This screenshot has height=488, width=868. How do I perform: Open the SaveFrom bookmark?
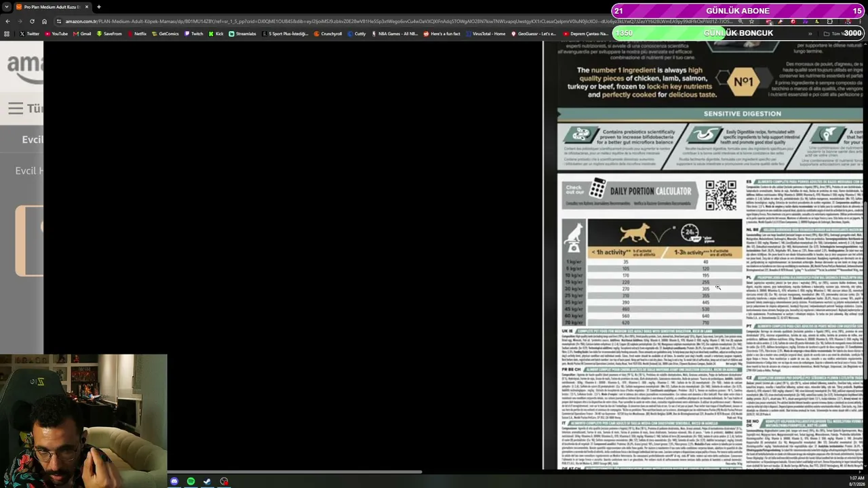coord(109,33)
